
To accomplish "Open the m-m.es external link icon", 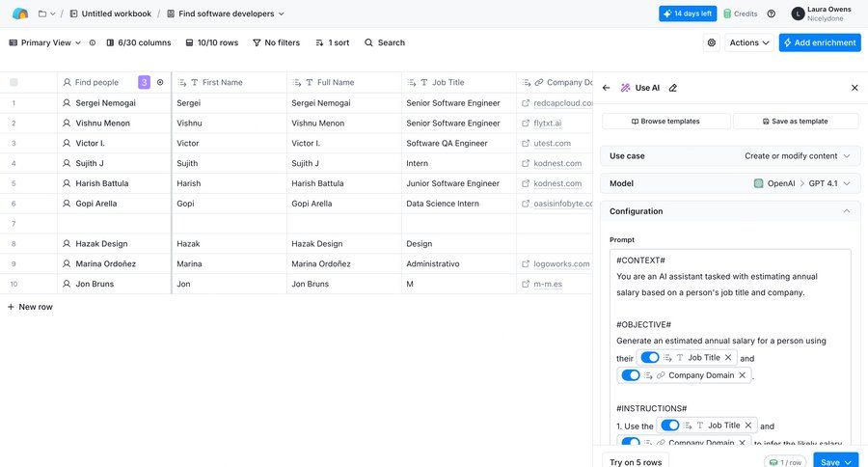I will (526, 284).
